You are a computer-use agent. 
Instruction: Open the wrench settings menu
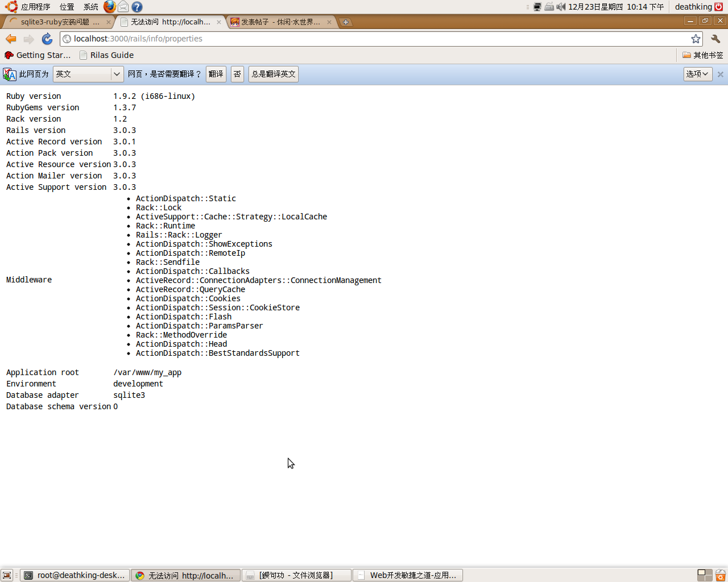pyautogui.click(x=715, y=39)
